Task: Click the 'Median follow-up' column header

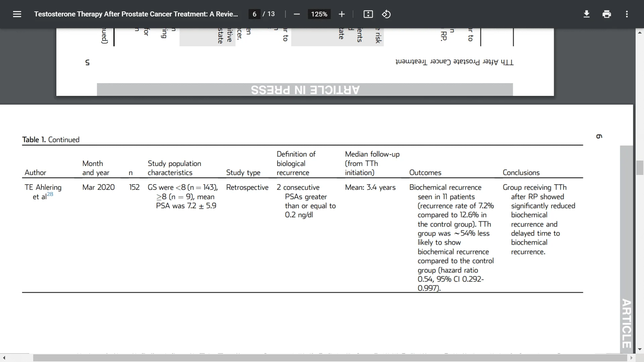Action: pos(372,163)
